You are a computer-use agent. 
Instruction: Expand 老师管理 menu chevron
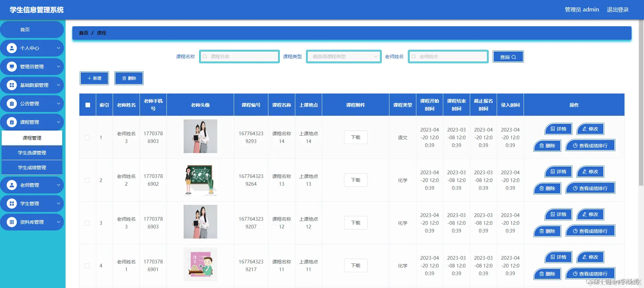(59, 185)
